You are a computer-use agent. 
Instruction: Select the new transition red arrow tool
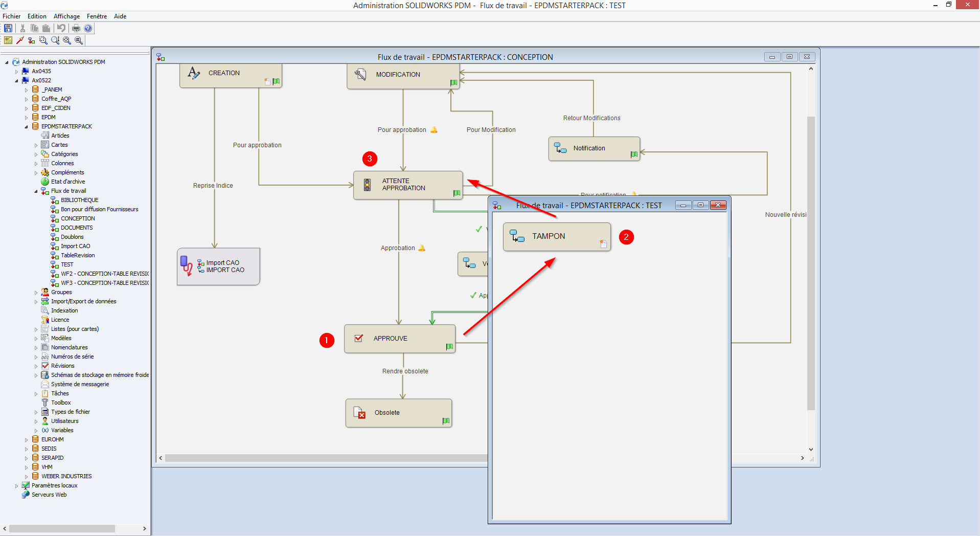(x=20, y=40)
